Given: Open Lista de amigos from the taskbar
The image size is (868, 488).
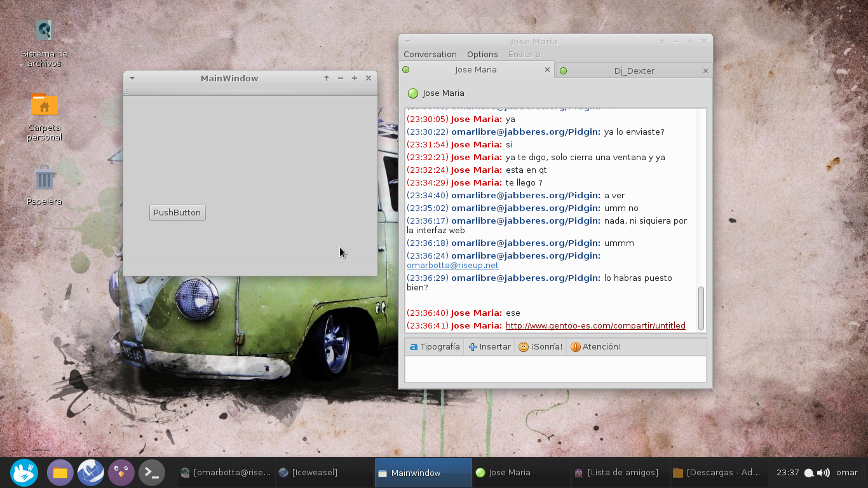Looking at the screenshot, I should coord(620,473).
